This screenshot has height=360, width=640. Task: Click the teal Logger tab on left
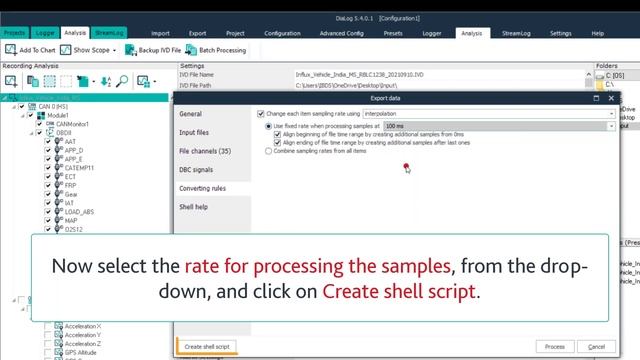coord(45,33)
